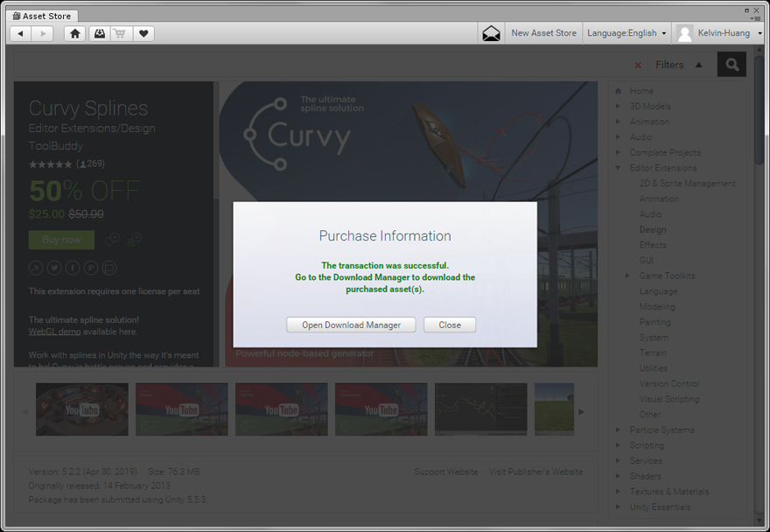Expand the Game Toolkits category

(627, 276)
